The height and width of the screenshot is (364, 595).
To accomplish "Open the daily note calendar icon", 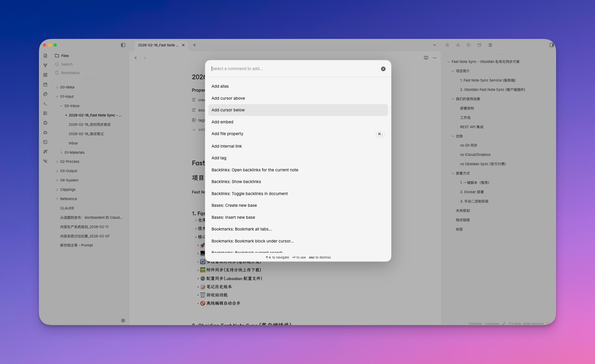I will (45, 84).
